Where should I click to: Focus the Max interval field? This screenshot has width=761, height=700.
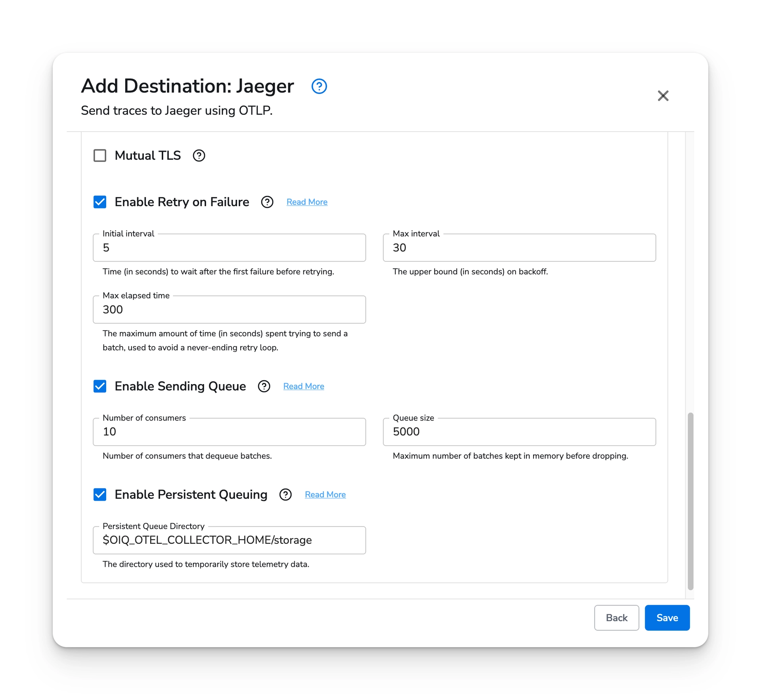[519, 247]
